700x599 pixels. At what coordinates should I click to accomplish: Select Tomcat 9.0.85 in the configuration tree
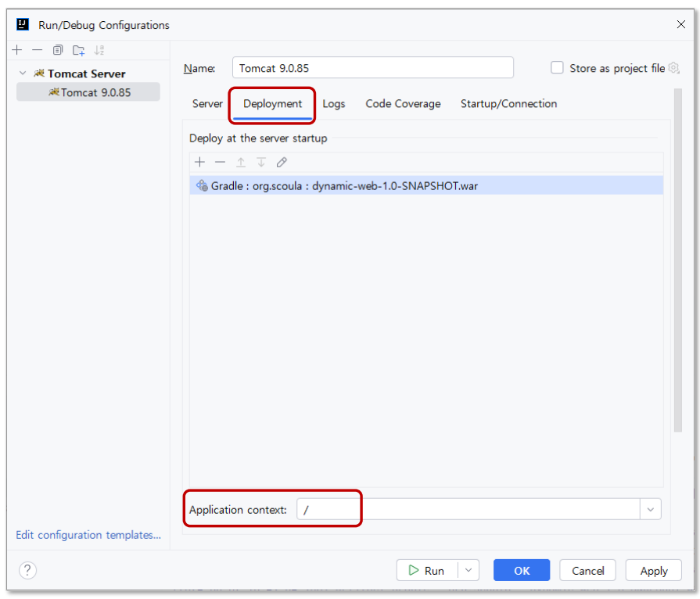[88, 92]
